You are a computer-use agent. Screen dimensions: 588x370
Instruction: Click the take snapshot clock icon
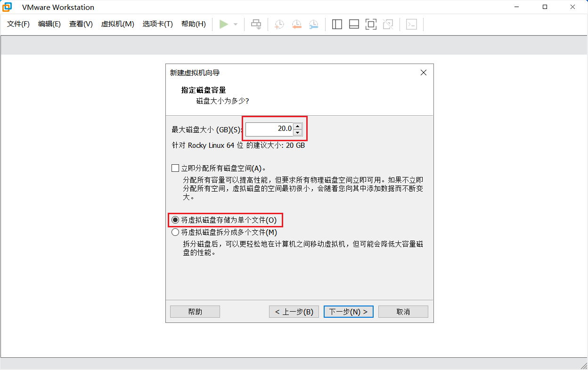point(279,24)
